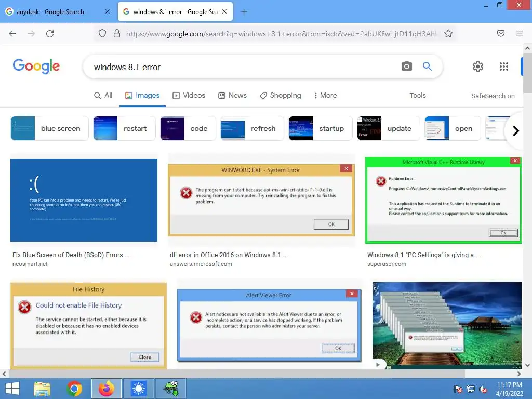The width and height of the screenshot is (532, 399).
Task: Click the vertical scrollbar down arrow
Action: (527, 365)
